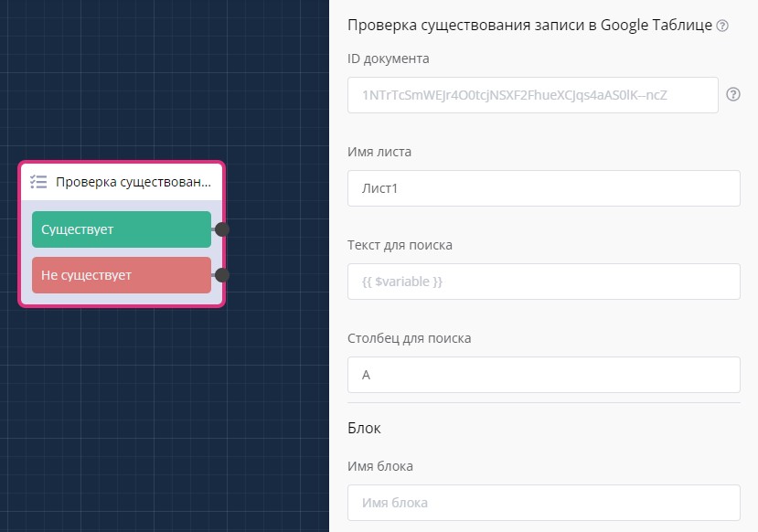Click the Столбец для поиска label
Viewport: 758px width, 532px height.
point(409,338)
